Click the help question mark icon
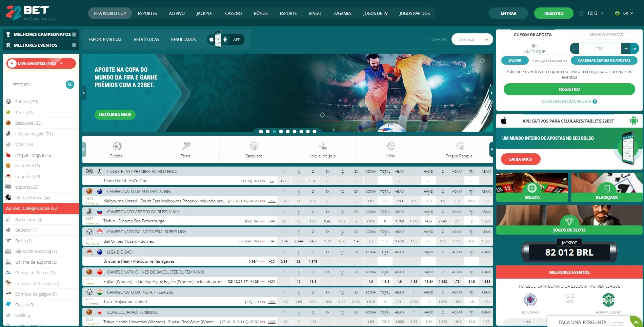The width and height of the screenshot is (644, 327). point(595,102)
